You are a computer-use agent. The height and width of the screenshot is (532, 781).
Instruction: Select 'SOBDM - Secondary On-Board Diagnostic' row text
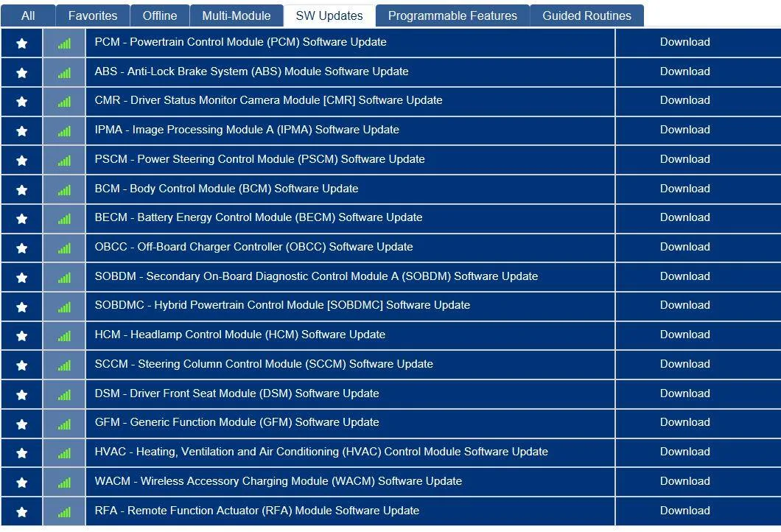(316, 276)
